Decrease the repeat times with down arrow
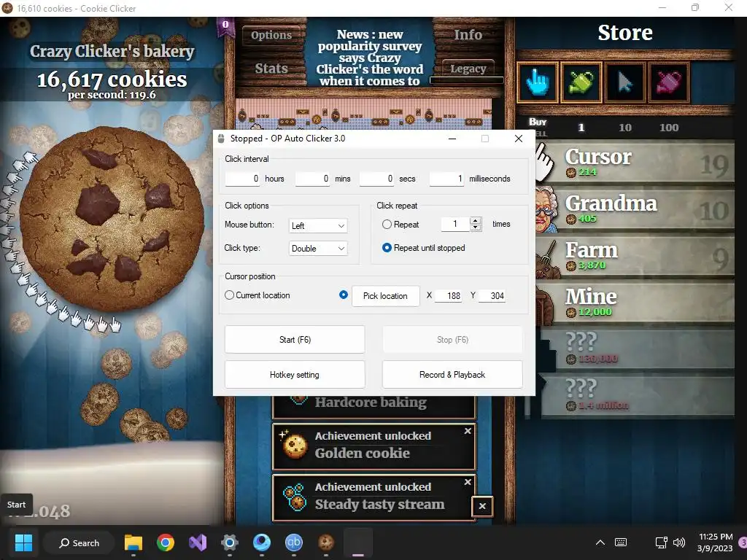 coord(476,227)
